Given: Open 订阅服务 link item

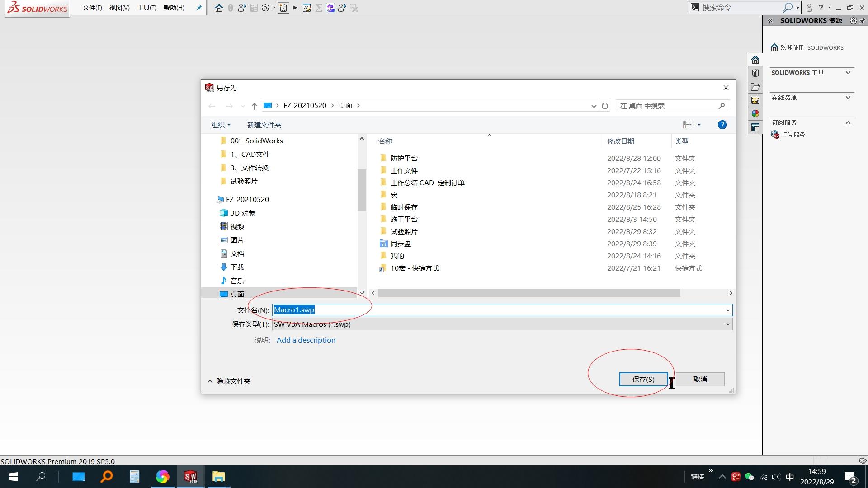Looking at the screenshot, I should (788, 135).
